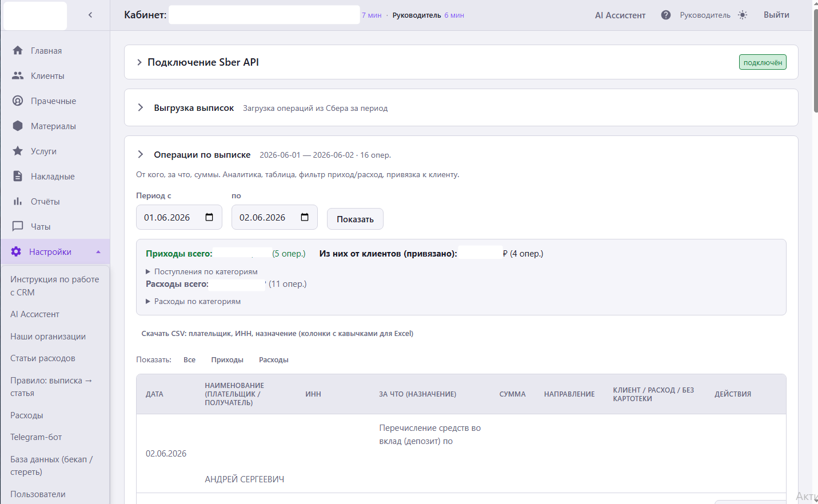This screenshot has width=818, height=504.
Task: Expand Подключение Sber API section
Action: [x=139, y=62]
